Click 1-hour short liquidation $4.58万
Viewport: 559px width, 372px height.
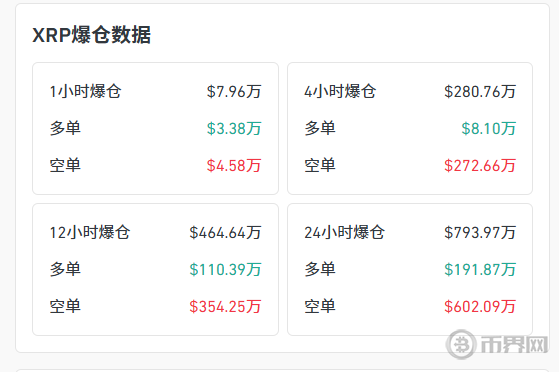tap(234, 165)
